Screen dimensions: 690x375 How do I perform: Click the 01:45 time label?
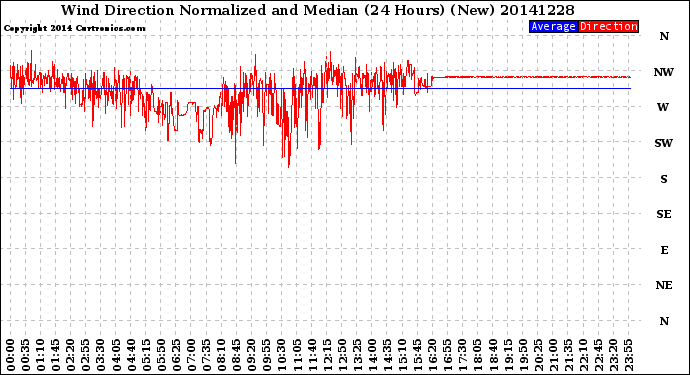(x=56, y=355)
